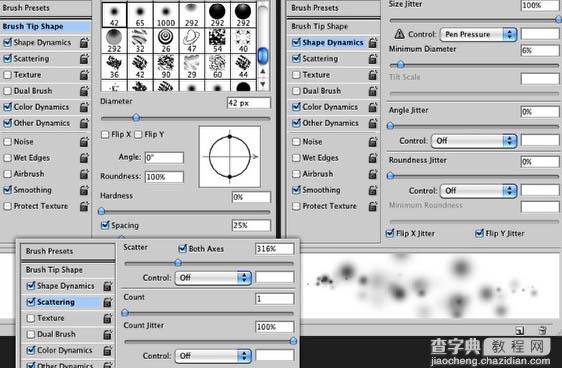Enable Flip X checkbox in Brush Tip Shape panel
Image resolution: width=562 pixels, height=368 pixels.
(x=105, y=135)
